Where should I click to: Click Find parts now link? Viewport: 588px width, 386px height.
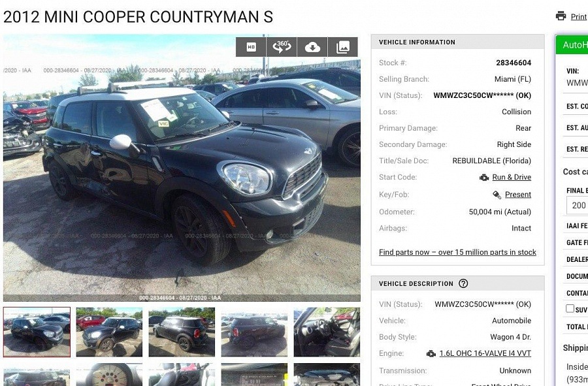(x=457, y=252)
